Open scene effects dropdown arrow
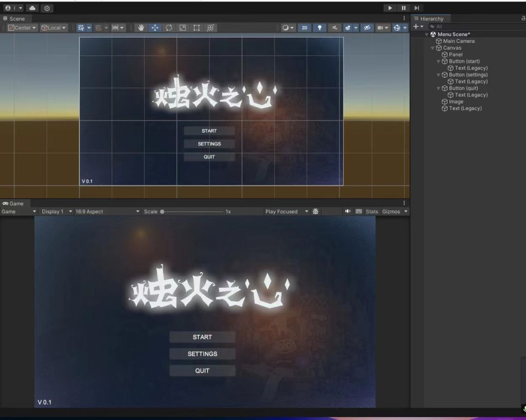This screenshot has height=420, width=526. point(356,28)
